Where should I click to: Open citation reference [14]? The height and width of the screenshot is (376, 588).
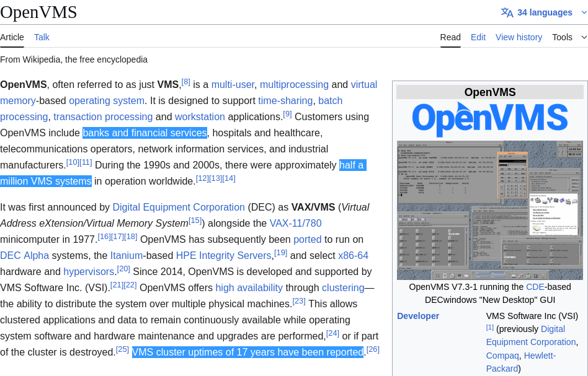click(x=229, y=178)
